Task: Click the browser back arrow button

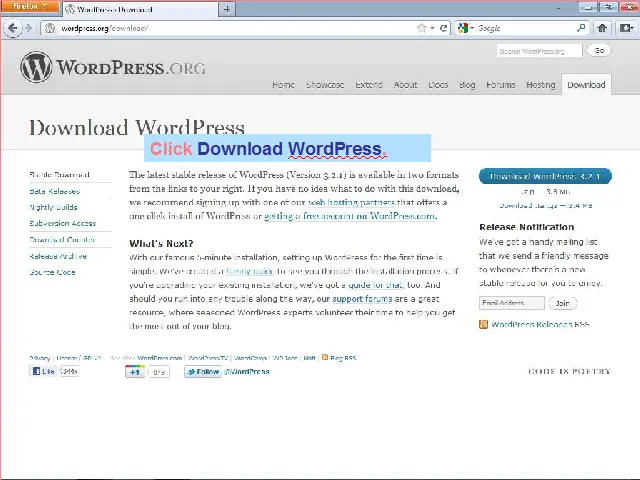Action: pos(12,28)
